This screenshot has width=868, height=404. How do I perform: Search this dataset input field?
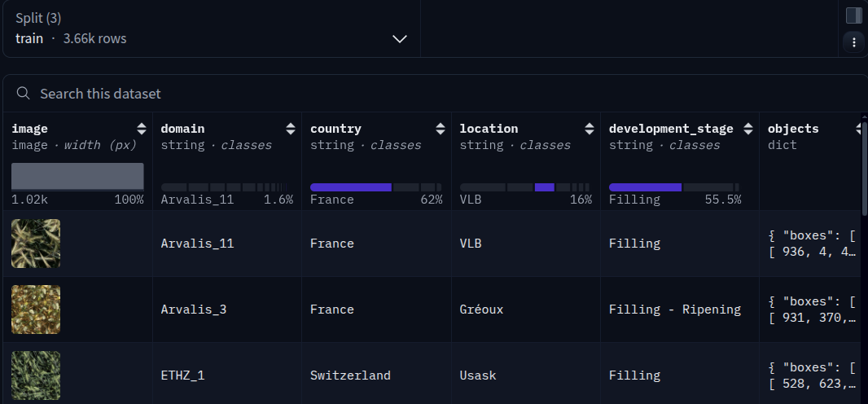(x=433, y=94)
